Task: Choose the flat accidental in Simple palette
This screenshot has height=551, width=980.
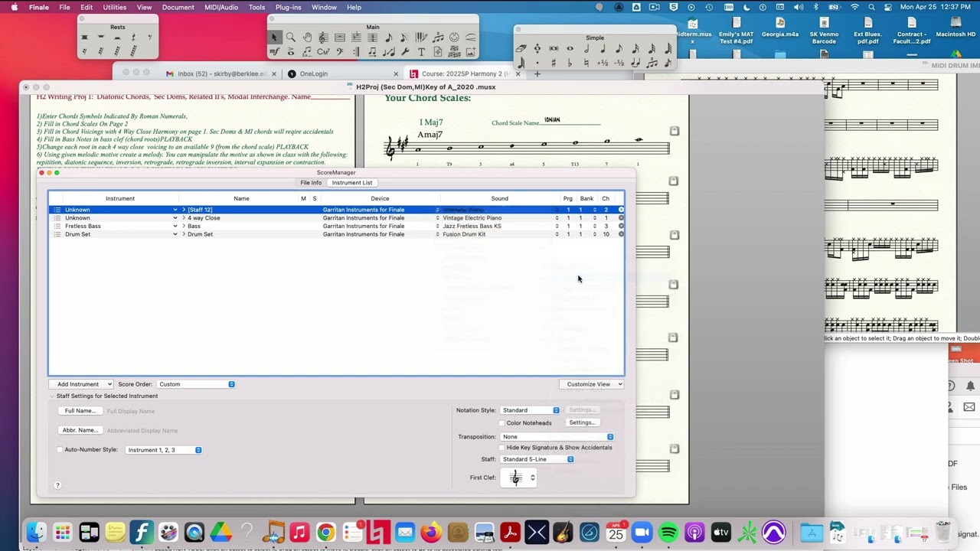Action: coord(570,63)
